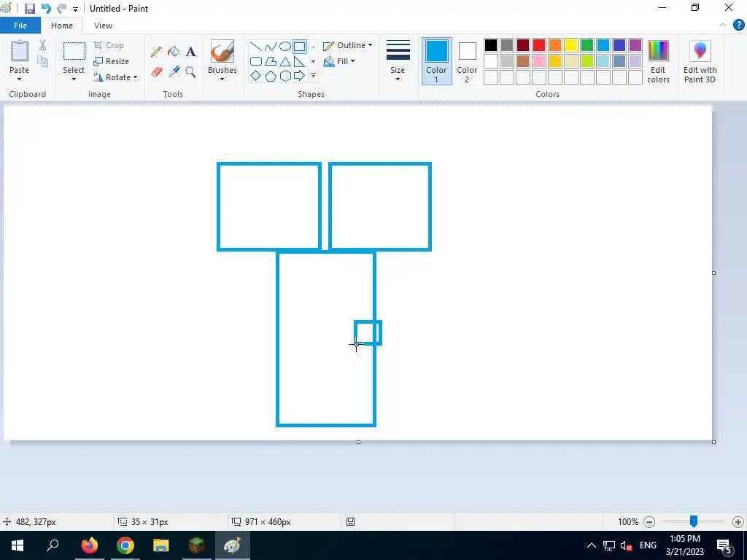Select the Curve shape

(270, 47)
